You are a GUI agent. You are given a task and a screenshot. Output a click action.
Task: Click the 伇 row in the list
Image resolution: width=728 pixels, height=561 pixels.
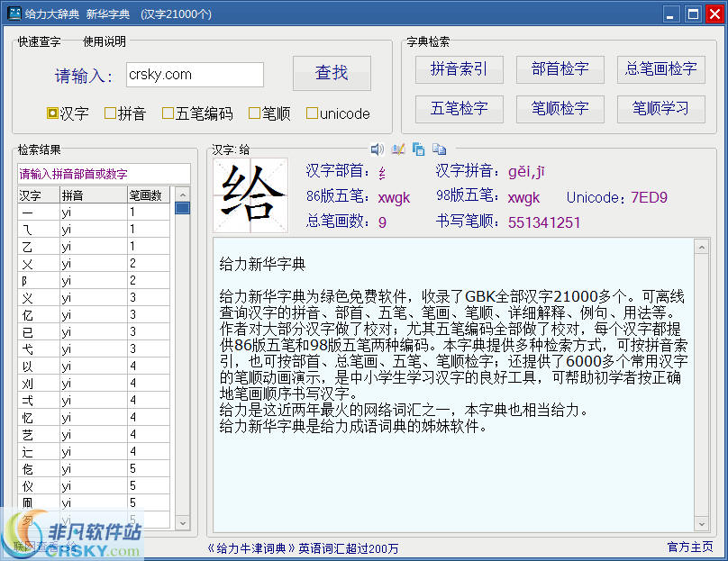pyautogui.click(x=94, y=487)
